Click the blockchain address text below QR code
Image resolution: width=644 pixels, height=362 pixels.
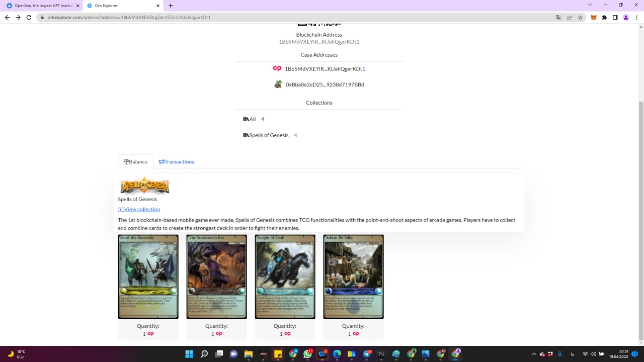pyautogui.click(x=319, y=42)
